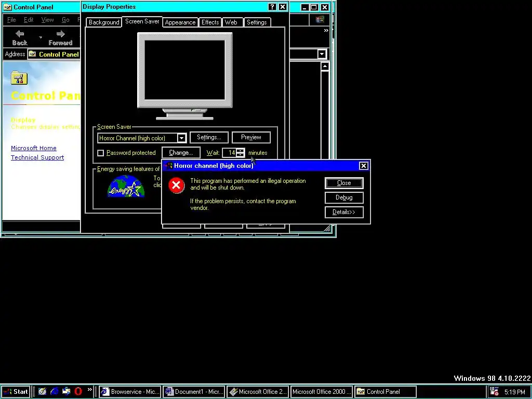Launch Opera from quick launch
This screenshot has width=532, height=399.
[78, 392]
